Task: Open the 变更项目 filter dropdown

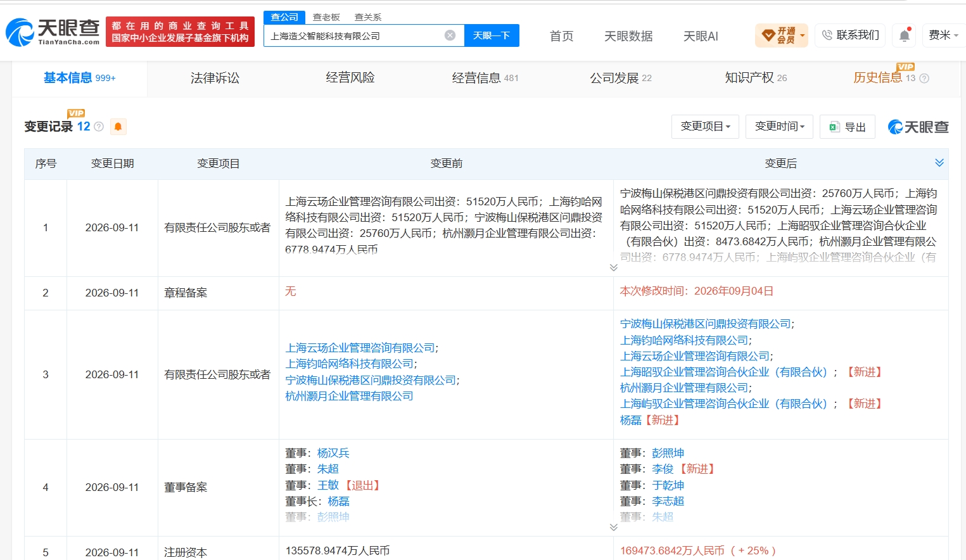Action: click(x=705, y=127)
